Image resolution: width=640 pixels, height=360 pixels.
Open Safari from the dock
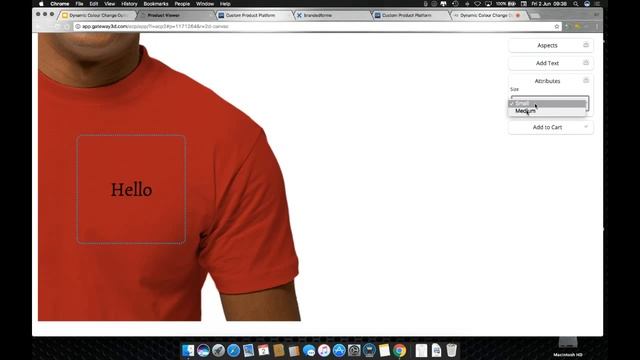click(233, 350)
